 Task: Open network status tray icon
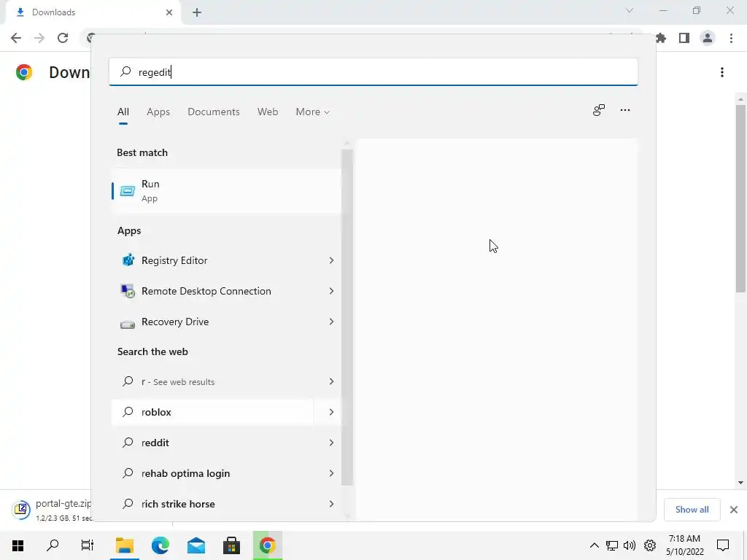612,545
